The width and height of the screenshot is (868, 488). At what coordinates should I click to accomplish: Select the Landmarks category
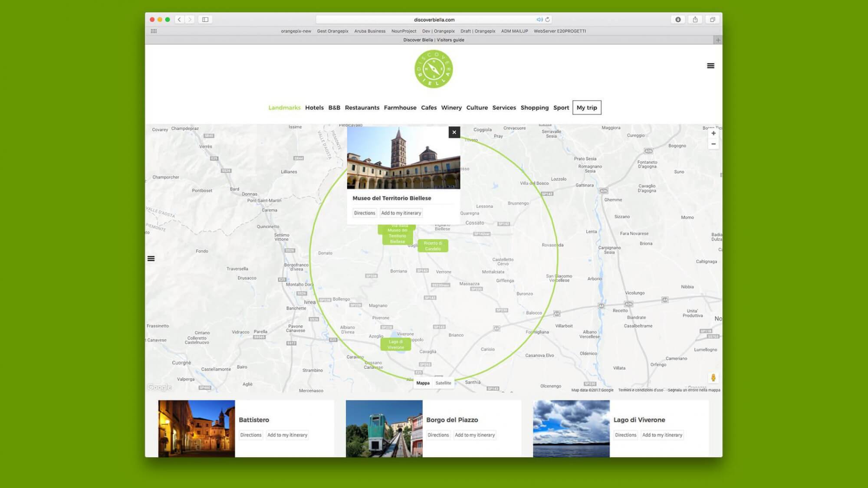pos(284,108)
